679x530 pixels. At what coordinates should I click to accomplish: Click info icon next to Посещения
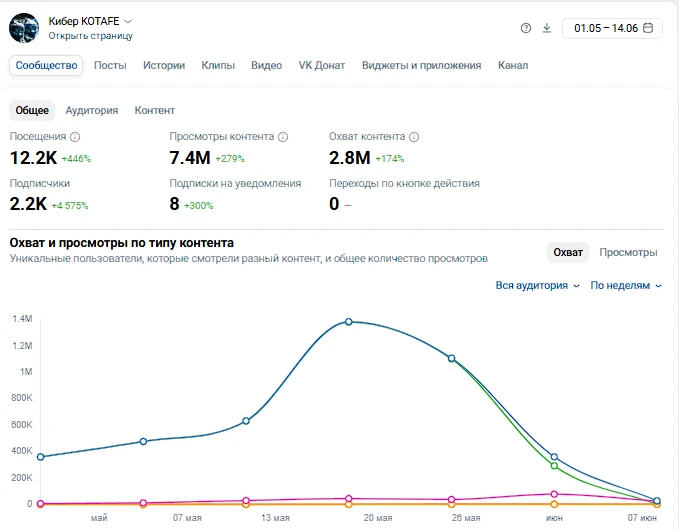point(75,137)
